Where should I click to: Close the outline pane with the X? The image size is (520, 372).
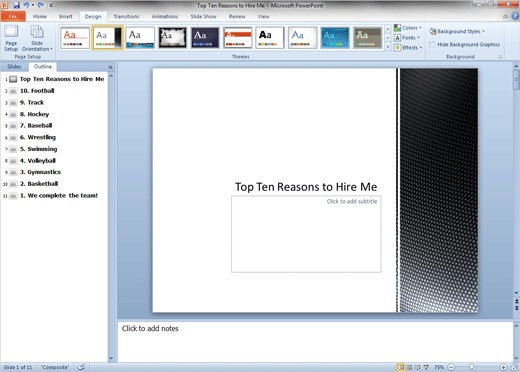110,67
